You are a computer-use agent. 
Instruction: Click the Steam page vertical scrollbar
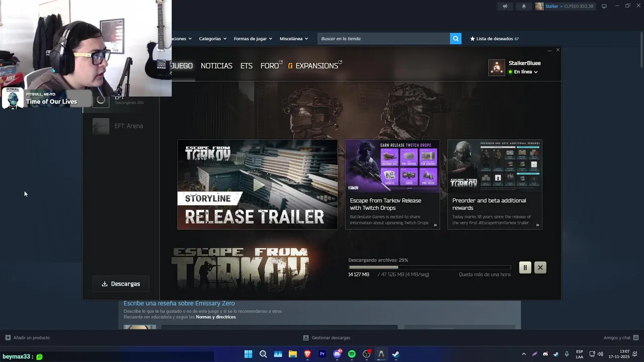641,50
